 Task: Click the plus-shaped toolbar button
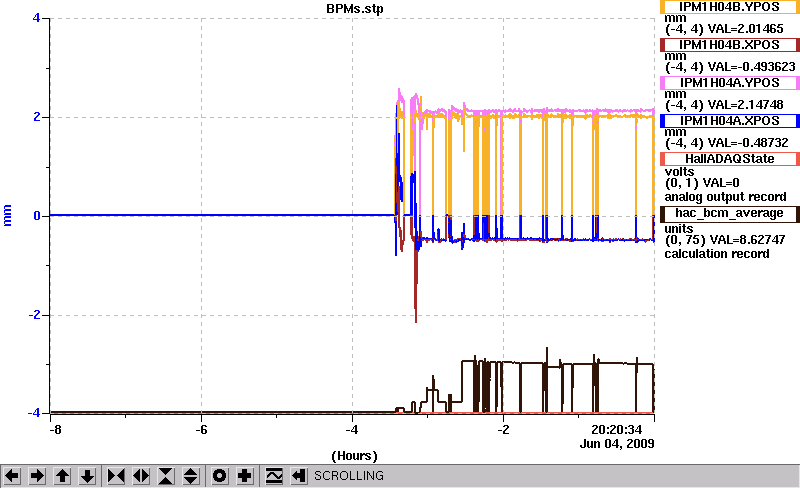coord(245,476)
